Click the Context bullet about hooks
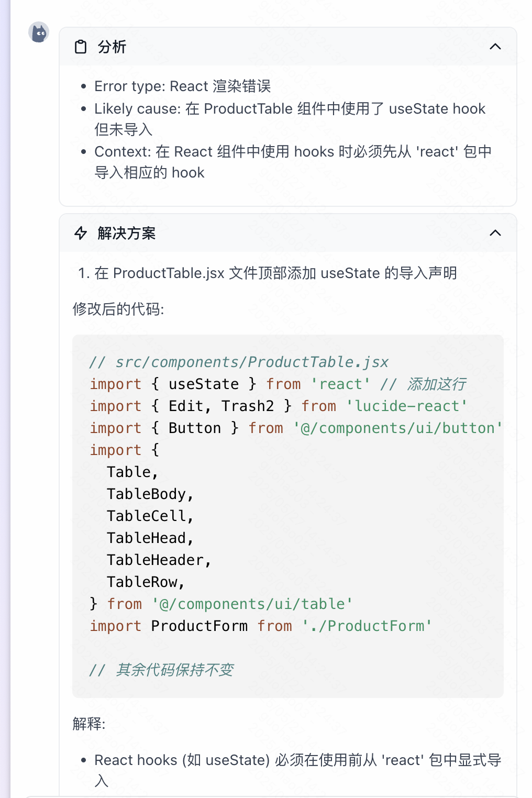Viewport: 532px width, 798px height. [293, 162]
